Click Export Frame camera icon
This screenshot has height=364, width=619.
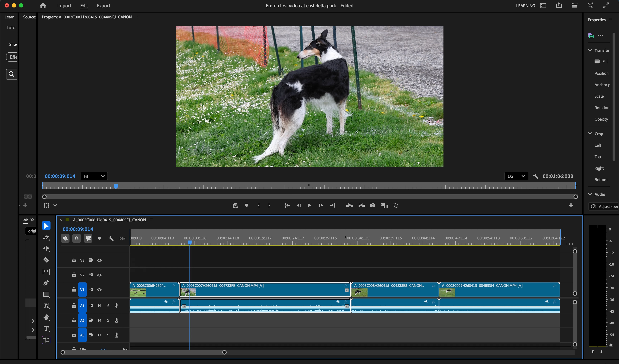[x=373, y=205]
